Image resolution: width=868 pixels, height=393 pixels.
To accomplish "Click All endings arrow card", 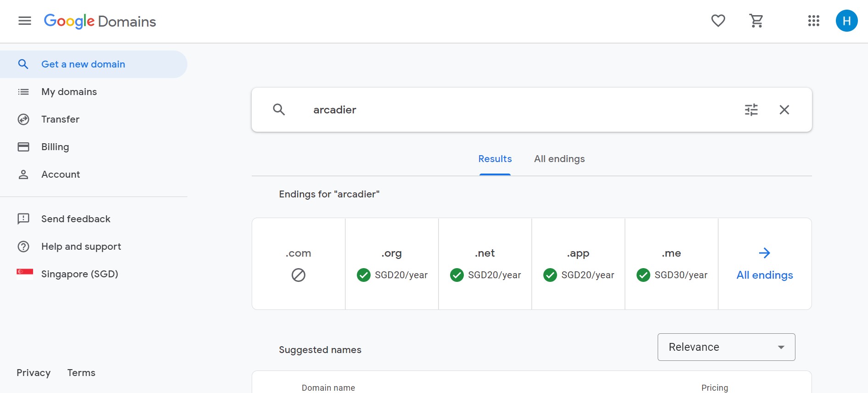I will 765,264.
